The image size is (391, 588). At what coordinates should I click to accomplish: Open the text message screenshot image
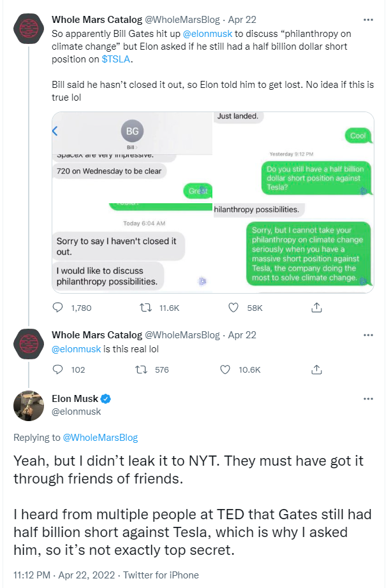[212, 202]
